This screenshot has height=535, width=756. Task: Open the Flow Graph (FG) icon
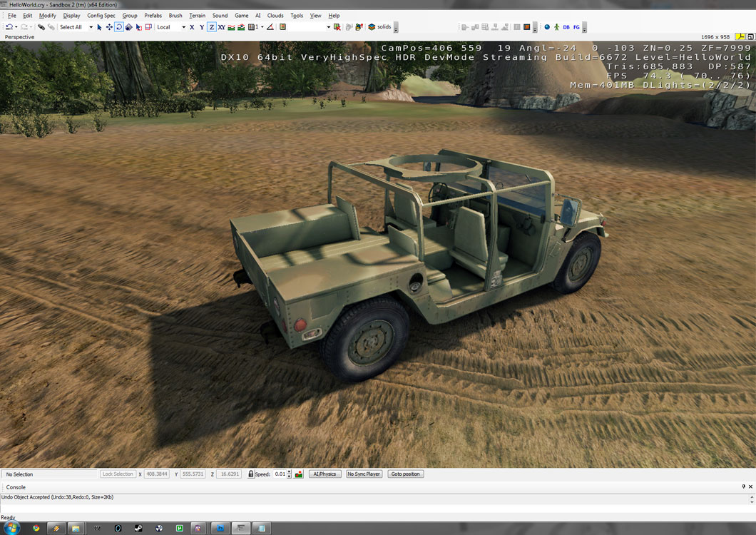577,27
